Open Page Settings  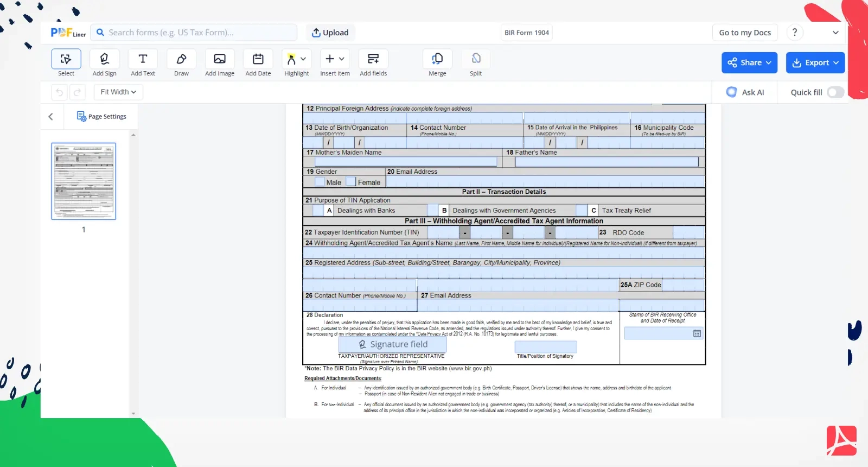(101, 116)
